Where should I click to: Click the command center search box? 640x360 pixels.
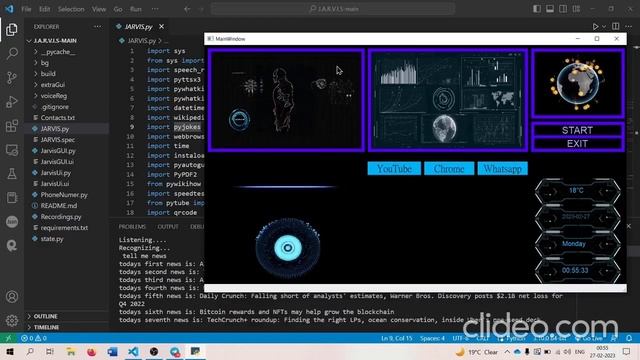click(333, 9)
